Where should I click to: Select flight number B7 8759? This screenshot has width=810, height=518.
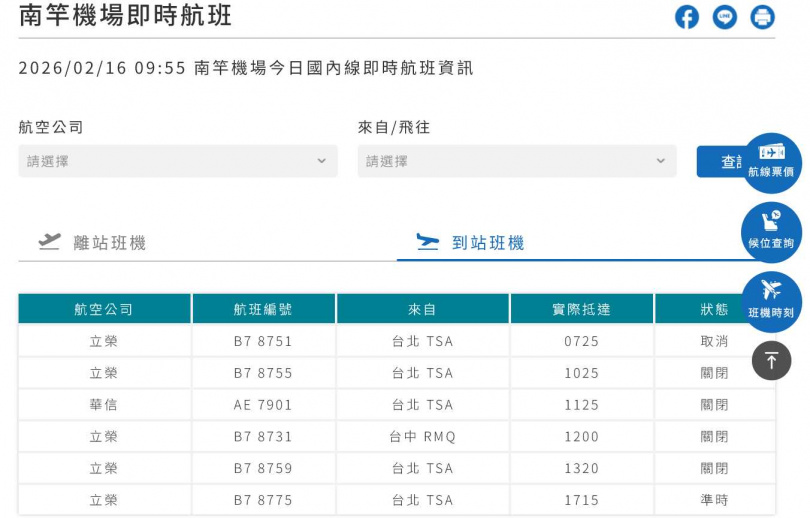point(263,468)
